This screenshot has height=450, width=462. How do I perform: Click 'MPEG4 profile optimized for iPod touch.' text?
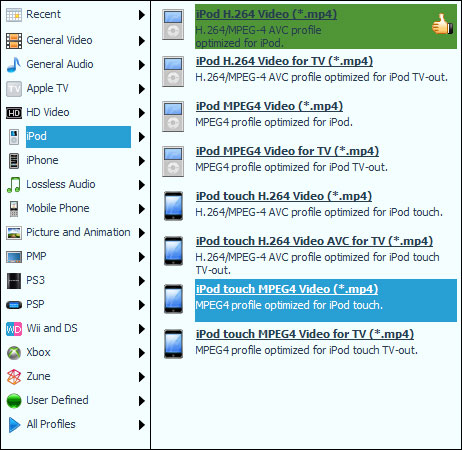(x=289, y=305)
